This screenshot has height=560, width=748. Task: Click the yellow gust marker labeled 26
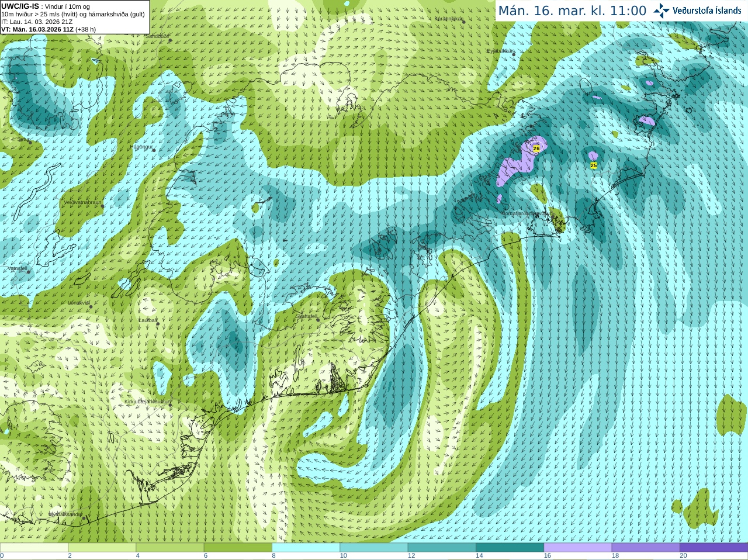536,148
